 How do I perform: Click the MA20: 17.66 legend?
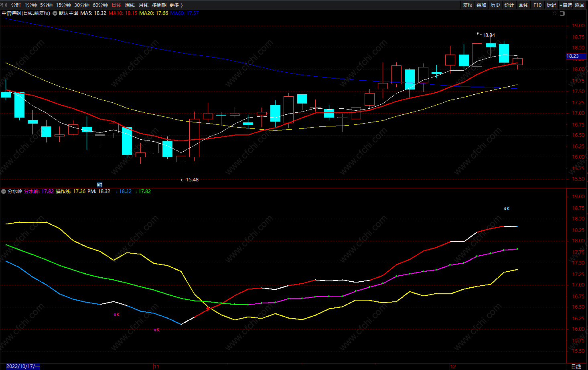click(154, 13)
